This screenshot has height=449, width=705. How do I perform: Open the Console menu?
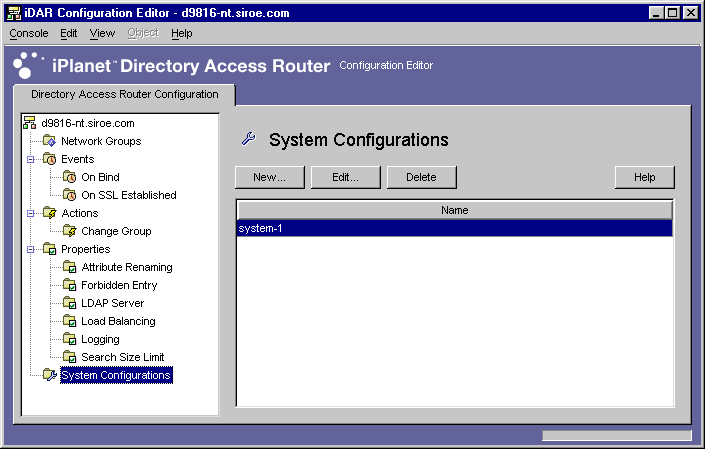pos(29,33)
